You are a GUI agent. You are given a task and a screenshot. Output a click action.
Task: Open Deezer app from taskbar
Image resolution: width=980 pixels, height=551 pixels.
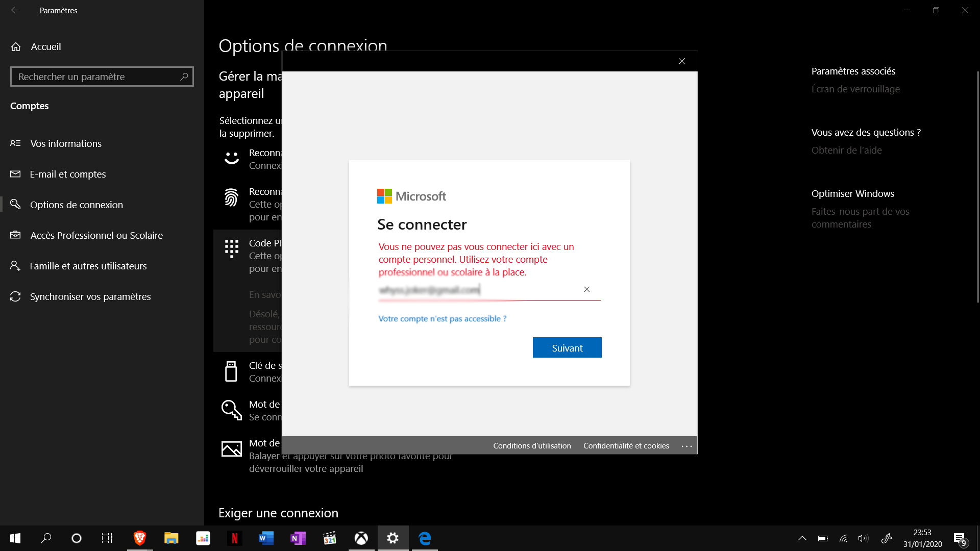[x=203, y=538]
